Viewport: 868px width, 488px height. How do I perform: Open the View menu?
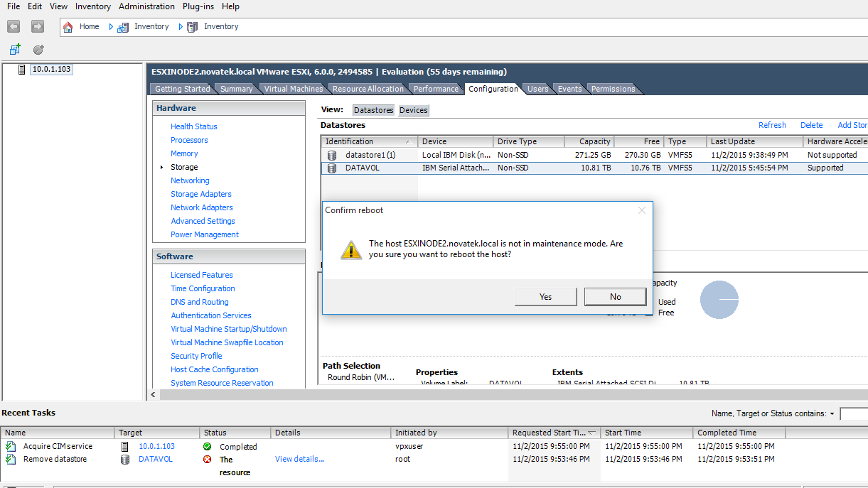pos(59,6)
